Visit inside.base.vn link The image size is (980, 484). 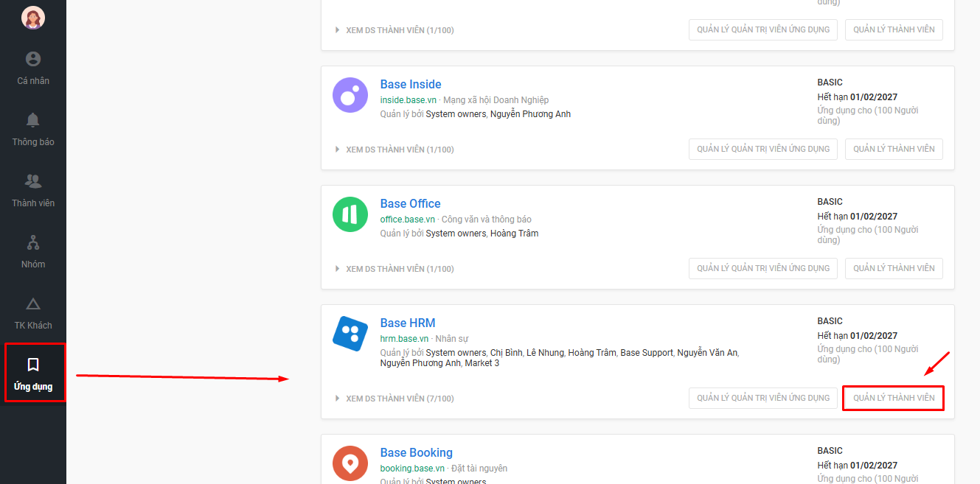tap(409, 100)
